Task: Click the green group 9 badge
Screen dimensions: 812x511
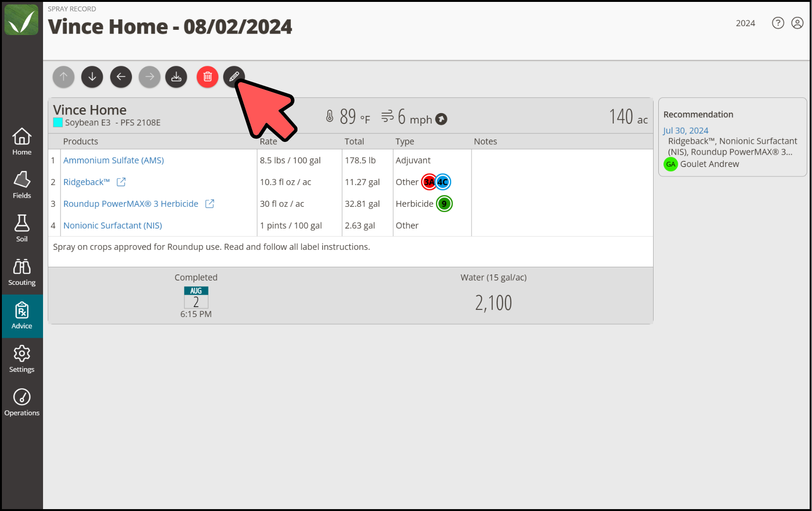Action: (444, 204)
